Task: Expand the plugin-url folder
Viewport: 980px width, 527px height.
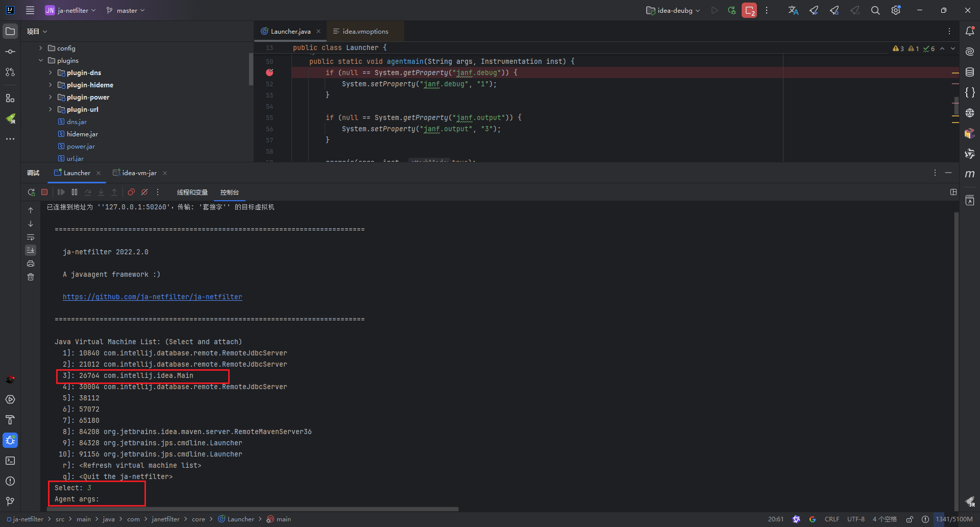Action: point(51,109)
